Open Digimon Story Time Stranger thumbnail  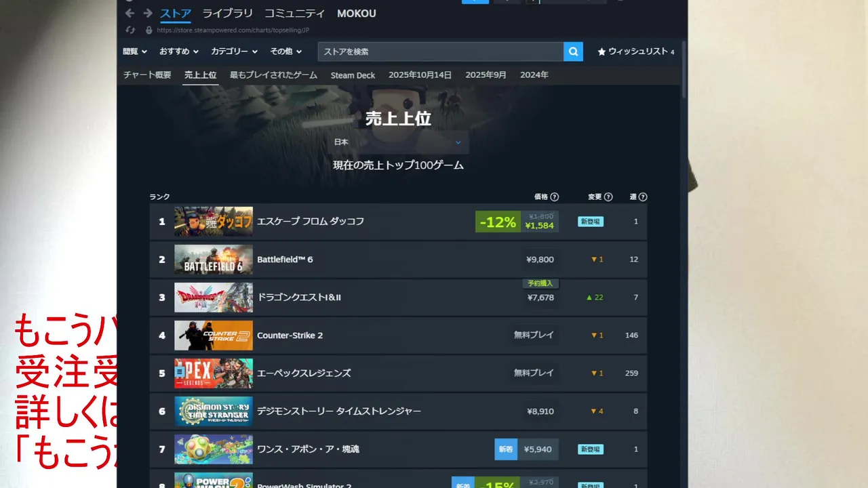214,411
